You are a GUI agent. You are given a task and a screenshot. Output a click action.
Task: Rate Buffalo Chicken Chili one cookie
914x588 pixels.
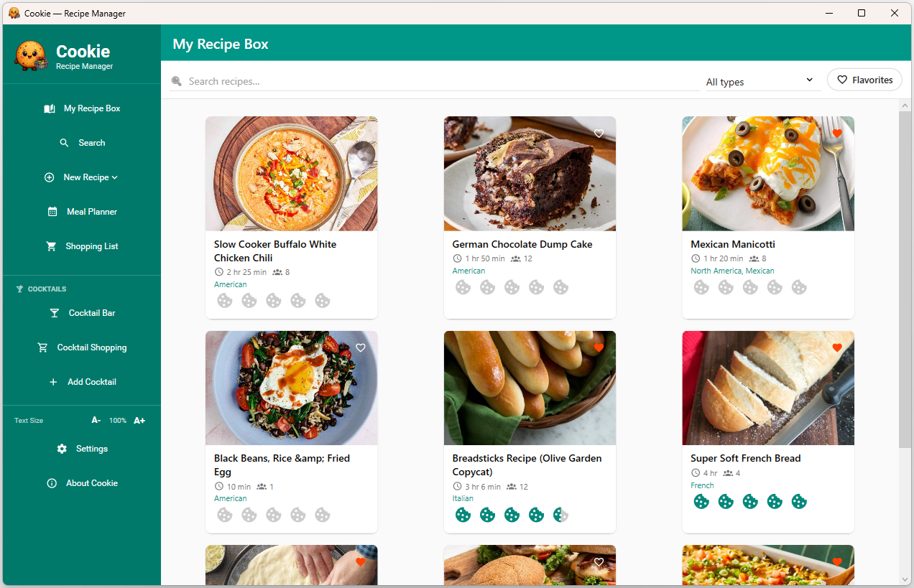225,301
